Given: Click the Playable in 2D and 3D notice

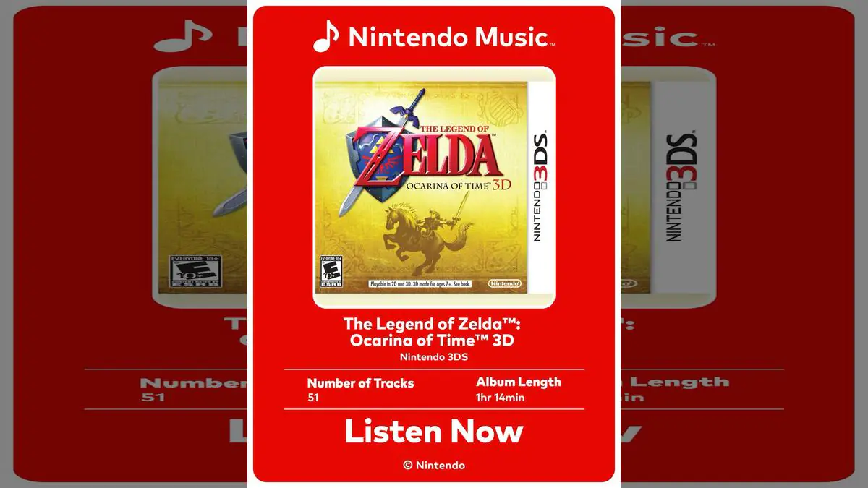Looking at the screenshot, I should coord(420,284).
